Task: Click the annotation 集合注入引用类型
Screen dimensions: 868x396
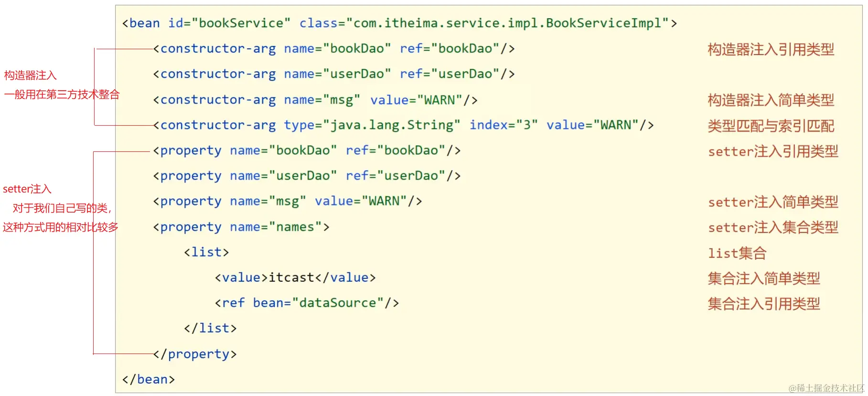Action: [x=764, y=304]
